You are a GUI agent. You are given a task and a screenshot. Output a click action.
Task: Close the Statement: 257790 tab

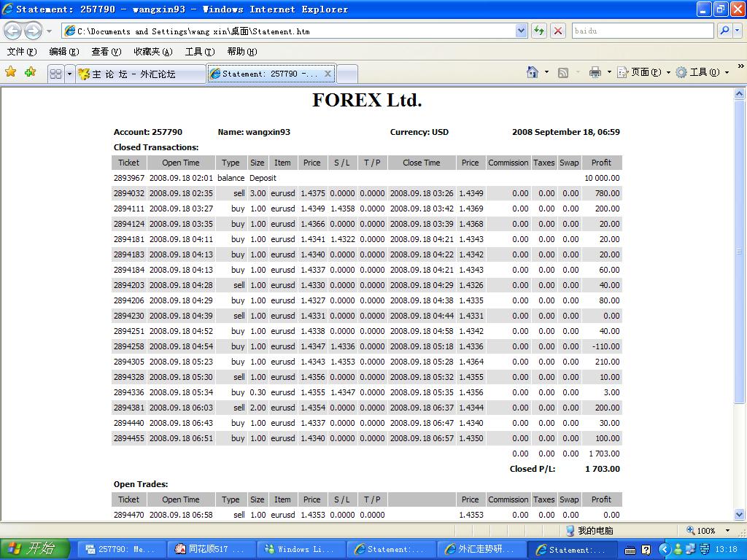tap(328, 74)
